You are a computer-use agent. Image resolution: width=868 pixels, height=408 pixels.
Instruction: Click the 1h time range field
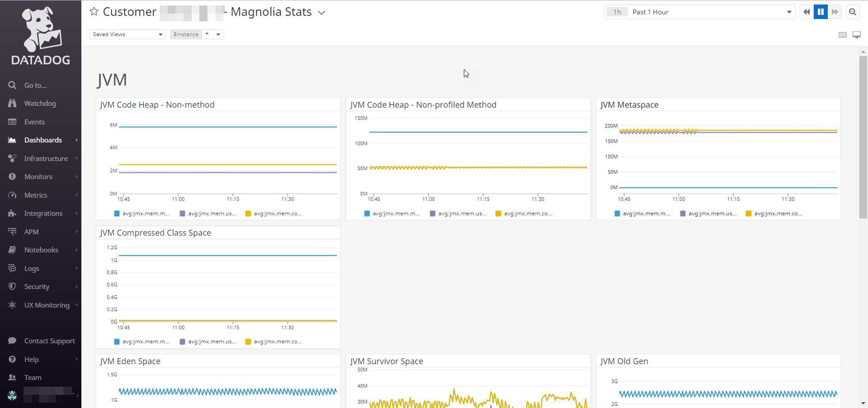point(617,12)
